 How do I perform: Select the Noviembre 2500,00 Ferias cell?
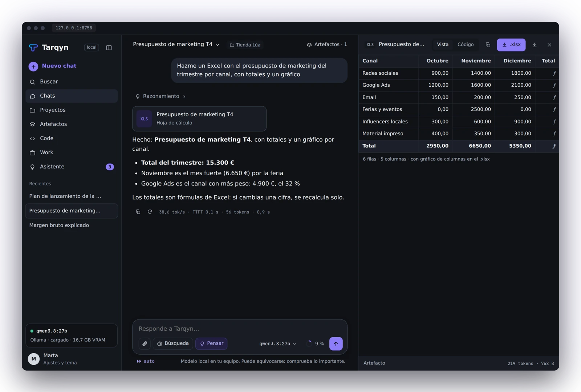474,110
